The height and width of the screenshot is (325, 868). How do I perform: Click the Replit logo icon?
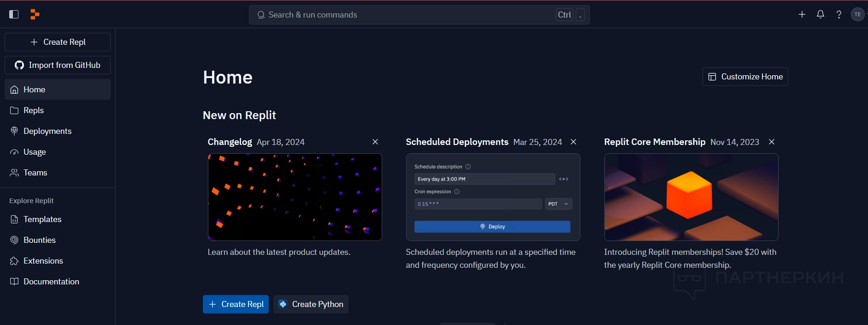pyautogui.click(x=35, y=14)
